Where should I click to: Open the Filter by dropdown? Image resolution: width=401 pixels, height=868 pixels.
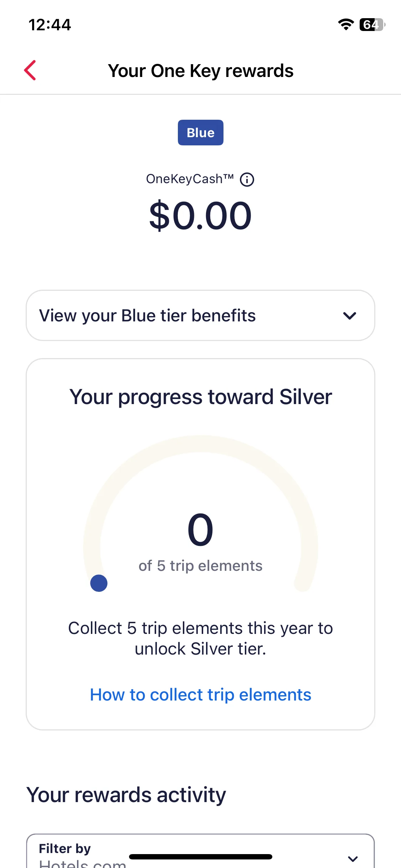[200, 852]
